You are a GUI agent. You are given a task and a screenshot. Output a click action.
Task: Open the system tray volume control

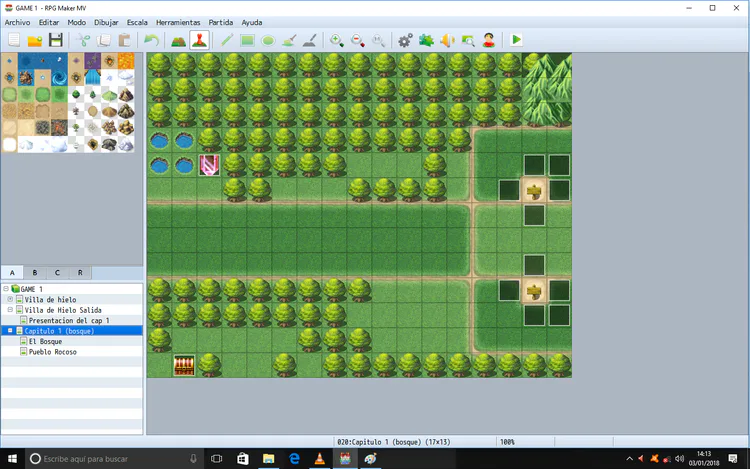click(679, 459)
